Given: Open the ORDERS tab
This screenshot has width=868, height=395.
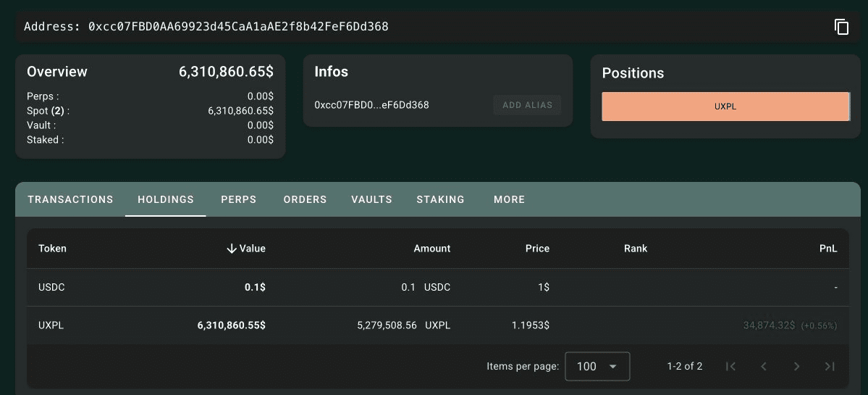Looking at the screenshot, I should pos(305,199).
